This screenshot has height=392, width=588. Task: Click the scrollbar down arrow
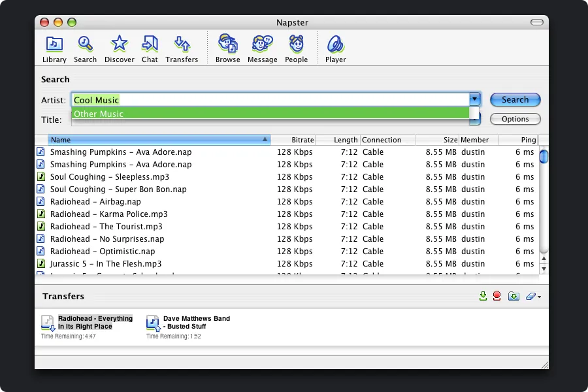coord(544,269)
